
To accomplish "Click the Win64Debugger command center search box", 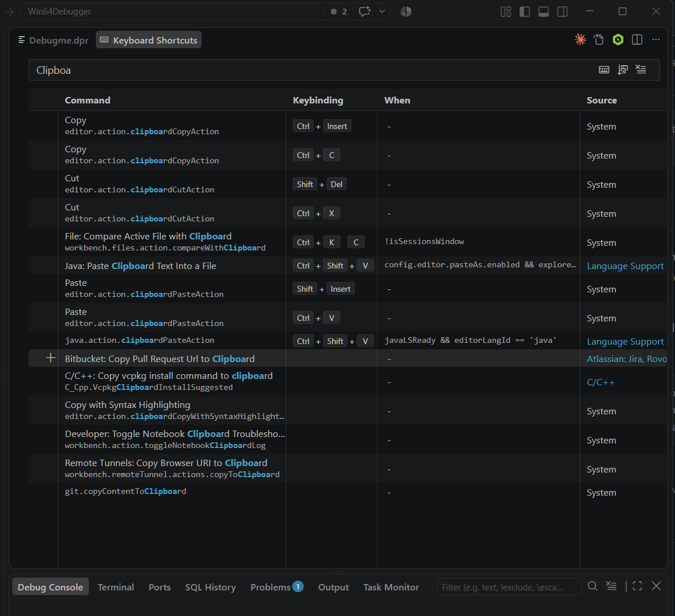I will pyautogui.click(x=172, y=12).
